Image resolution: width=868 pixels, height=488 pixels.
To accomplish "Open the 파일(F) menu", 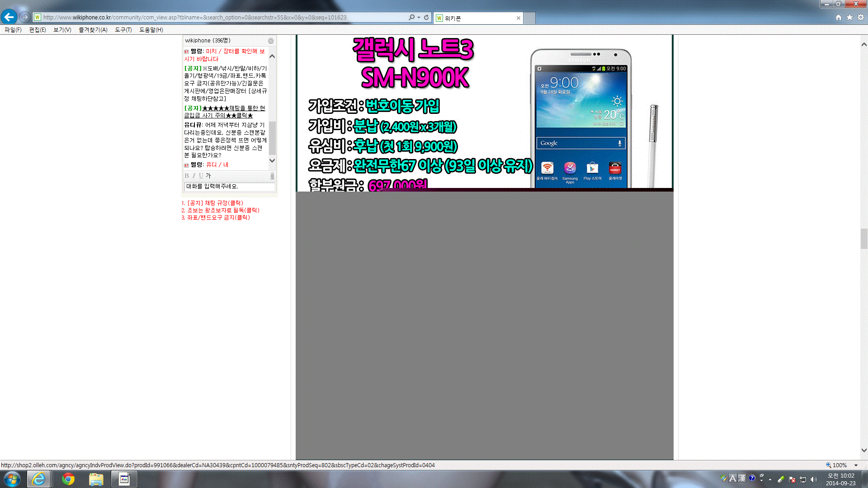I will pyautogui.click(x=13, y=30).
